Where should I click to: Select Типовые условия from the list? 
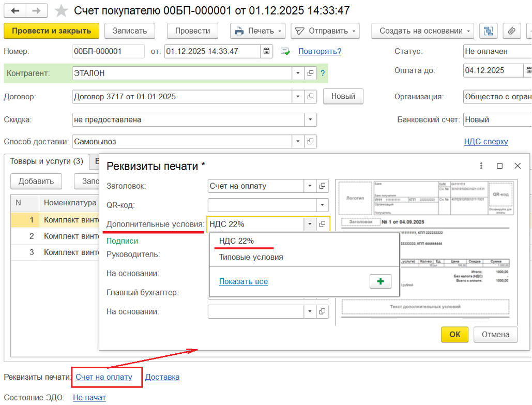click(251, 257)
